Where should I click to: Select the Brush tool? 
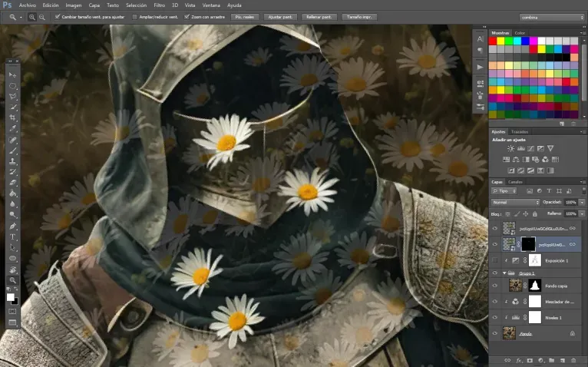[x=12, y=150]
